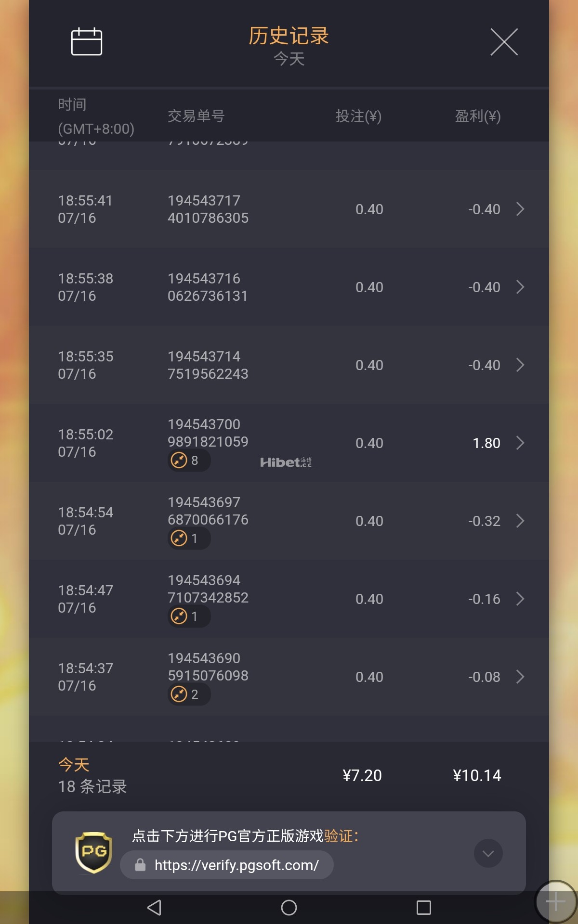Viewport: 578px width, 924px height.
Task: Select the 18:55:38 transaction row
Action: 289,287
